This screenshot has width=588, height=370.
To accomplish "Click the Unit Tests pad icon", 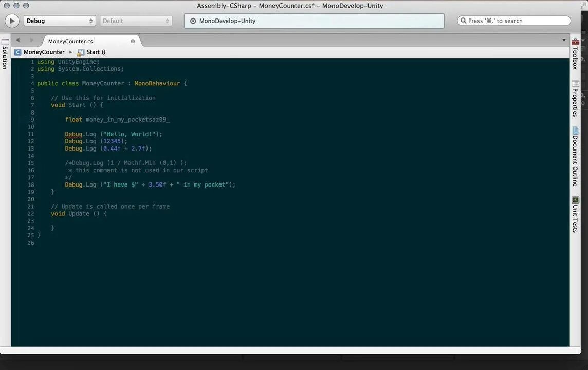I will tap(575, 200).
